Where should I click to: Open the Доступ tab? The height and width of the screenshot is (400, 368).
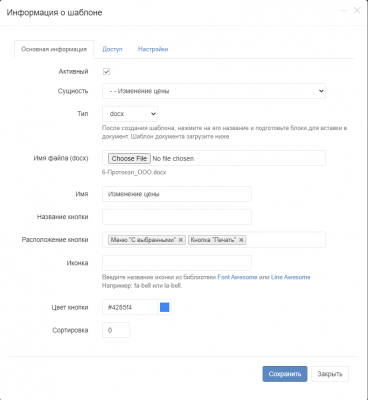[x=112, y=49]
